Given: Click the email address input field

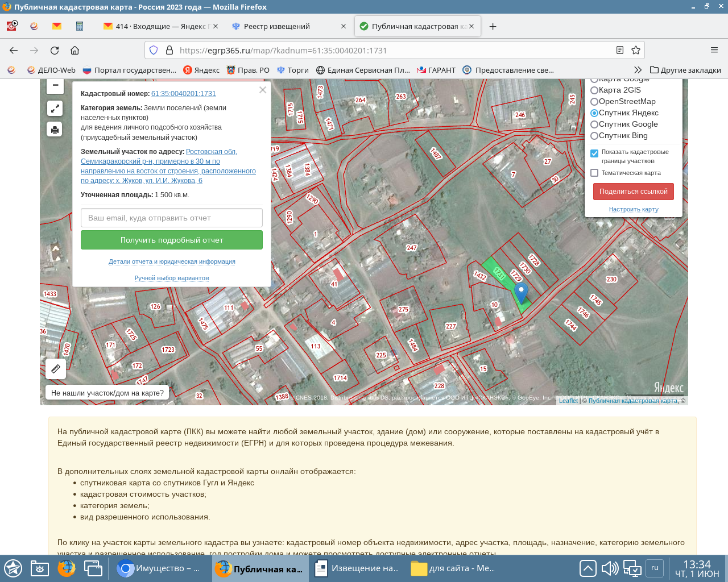Looking at the screenshot, I should coord(171,217).
